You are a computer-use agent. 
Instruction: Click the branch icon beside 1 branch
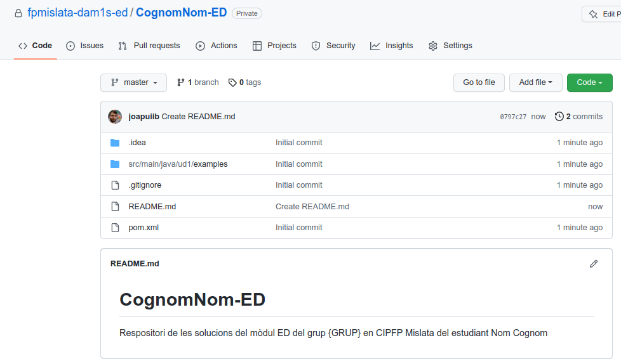(180, 82)
